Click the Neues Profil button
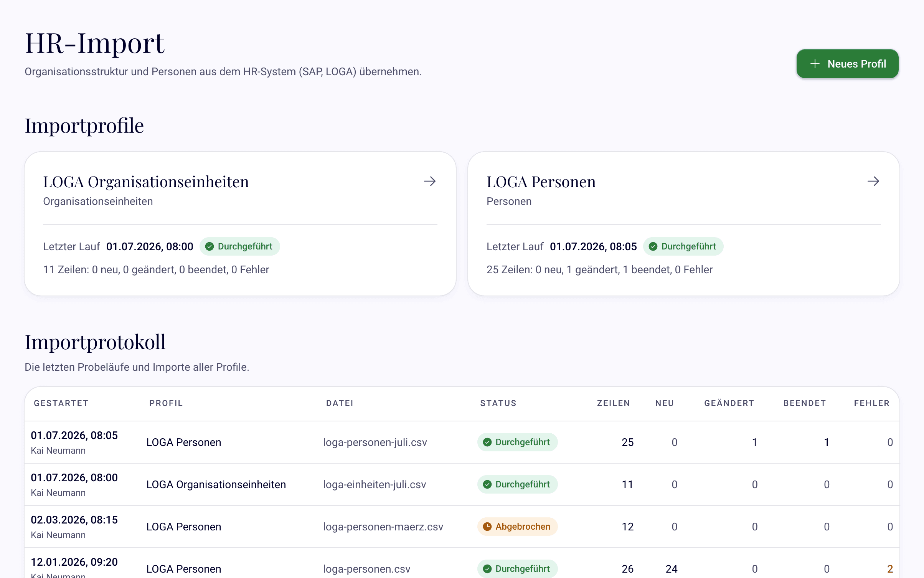 click(847, 64)
